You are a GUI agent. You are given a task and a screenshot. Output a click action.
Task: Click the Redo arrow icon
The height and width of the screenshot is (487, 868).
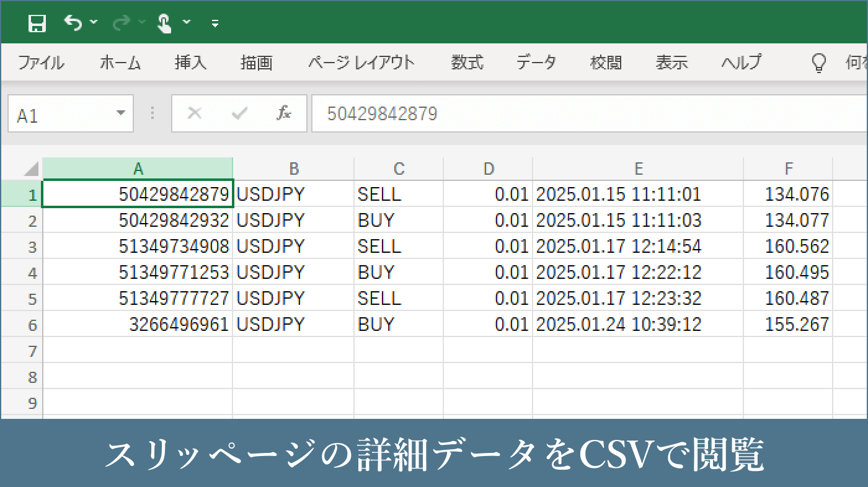pos(122,24)
